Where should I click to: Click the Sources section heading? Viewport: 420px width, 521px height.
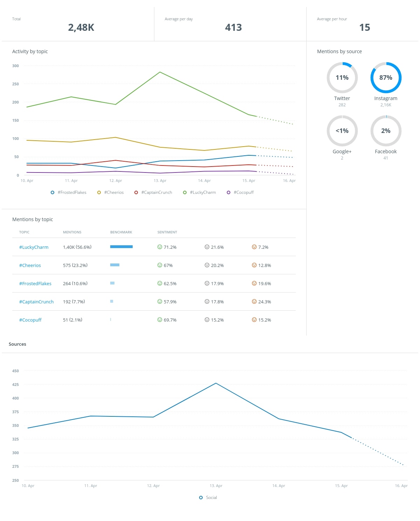pos(17,344)
